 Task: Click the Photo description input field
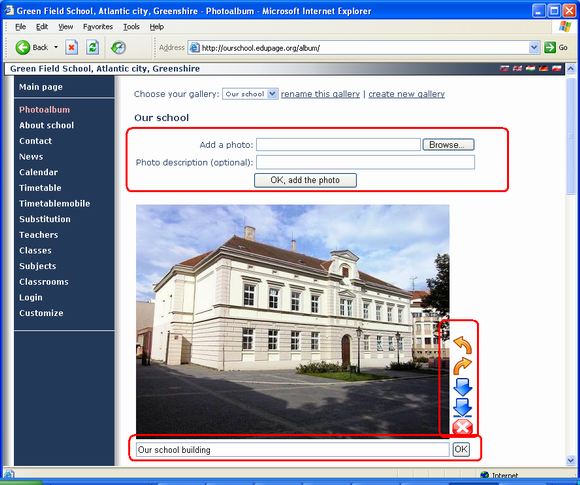[x=365, y=162]
